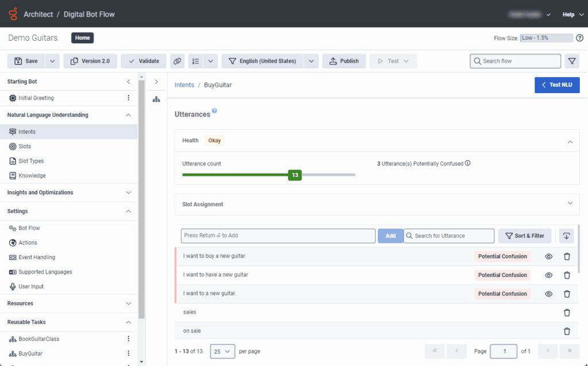Viewport: 588px width, 366px height.
Task: Toggle eye icon for 'I want to buy a new guitar'
Action: 548,257
